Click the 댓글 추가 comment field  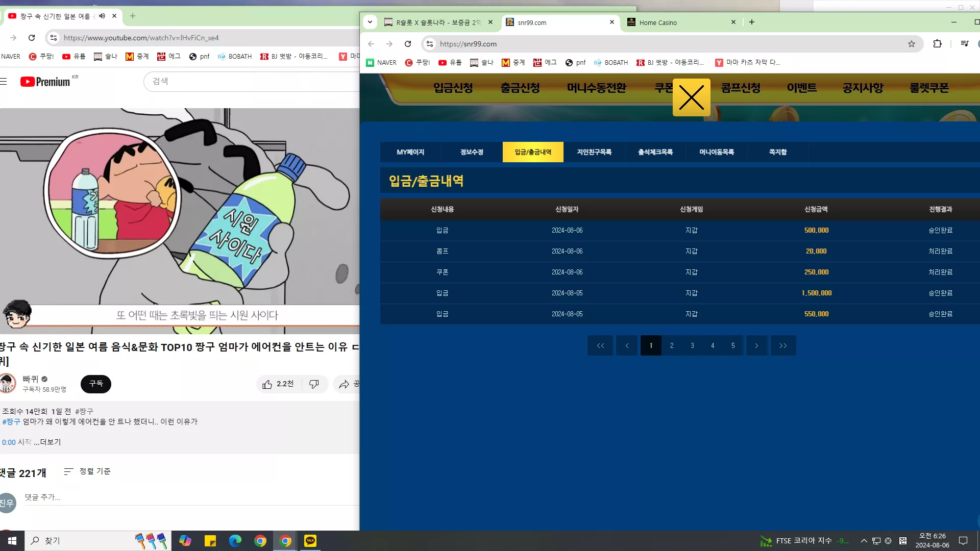tap(192, 497)
